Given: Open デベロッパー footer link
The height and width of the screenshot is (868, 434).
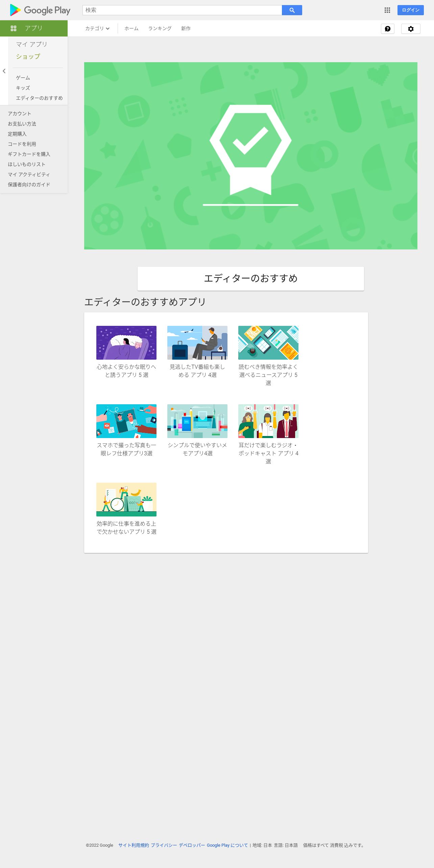Looking at the screenshot, I should pyautogui.click(x=192, y=845).
